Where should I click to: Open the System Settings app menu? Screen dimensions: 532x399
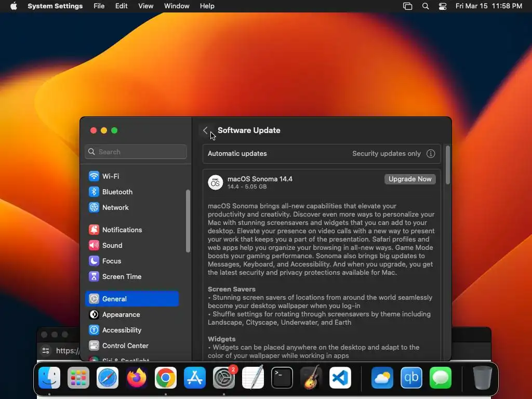(x=55, y=6)
